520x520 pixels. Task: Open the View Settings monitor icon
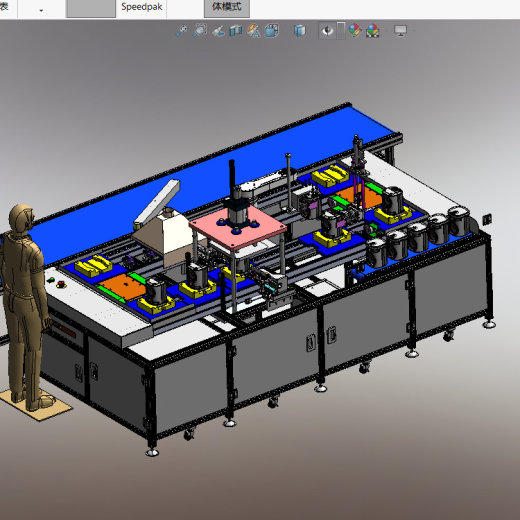[x=400, y=31]
